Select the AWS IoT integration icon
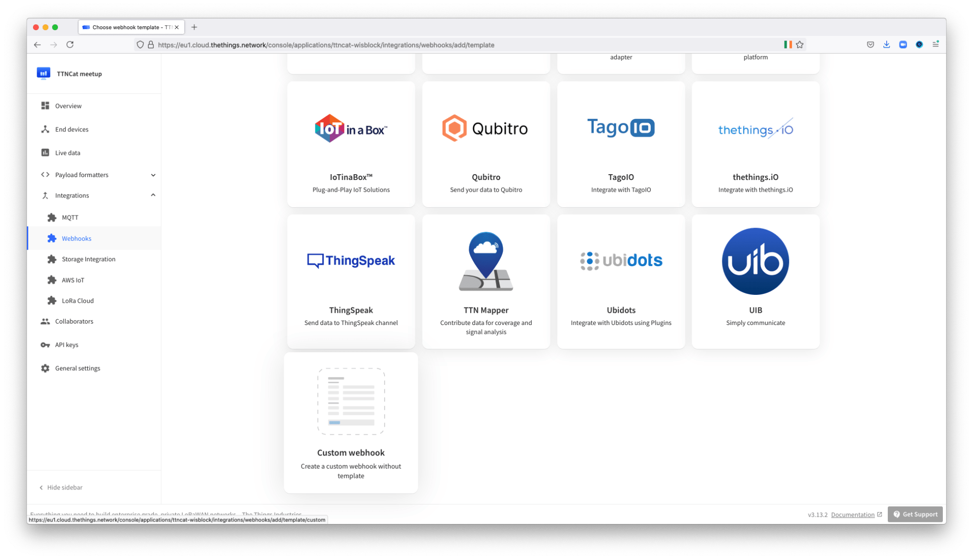 [52, 280]
